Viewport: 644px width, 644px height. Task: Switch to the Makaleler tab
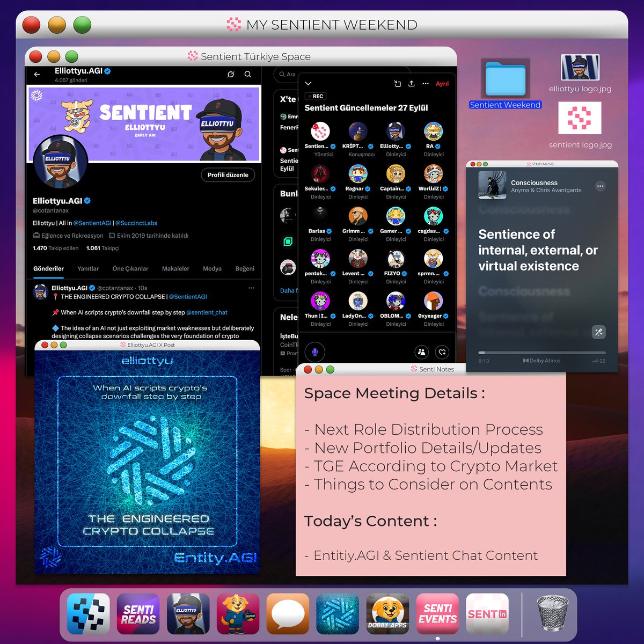[175, 269]
